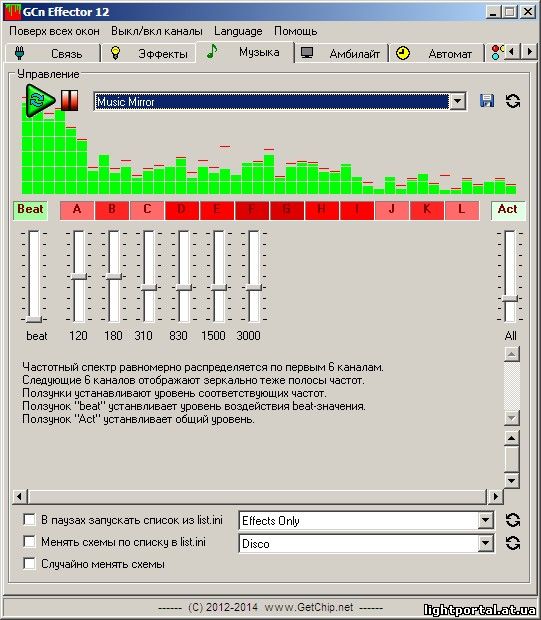Click the red pause icon

click(x=70, y=100)
